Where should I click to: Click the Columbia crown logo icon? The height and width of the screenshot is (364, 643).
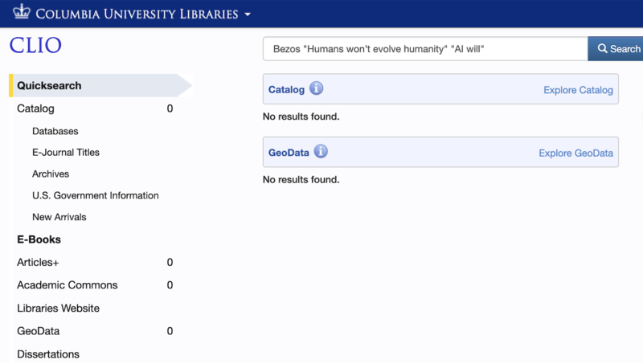pos(22,12)
